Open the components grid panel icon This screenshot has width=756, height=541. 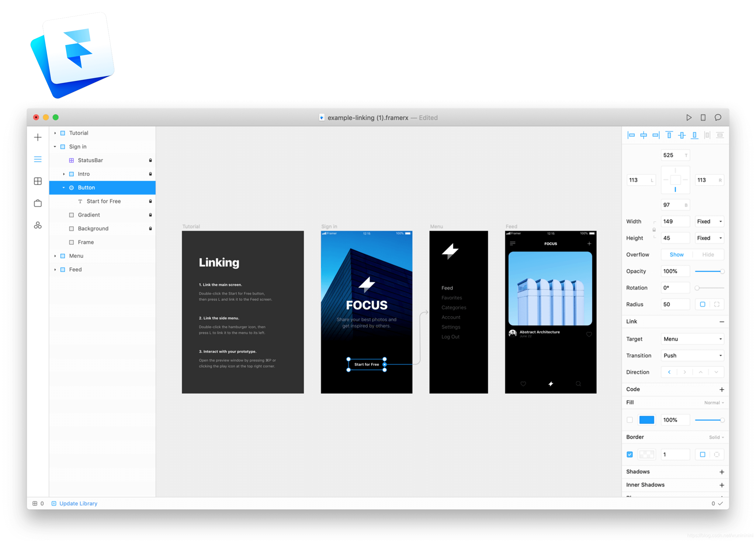(38, 181)
